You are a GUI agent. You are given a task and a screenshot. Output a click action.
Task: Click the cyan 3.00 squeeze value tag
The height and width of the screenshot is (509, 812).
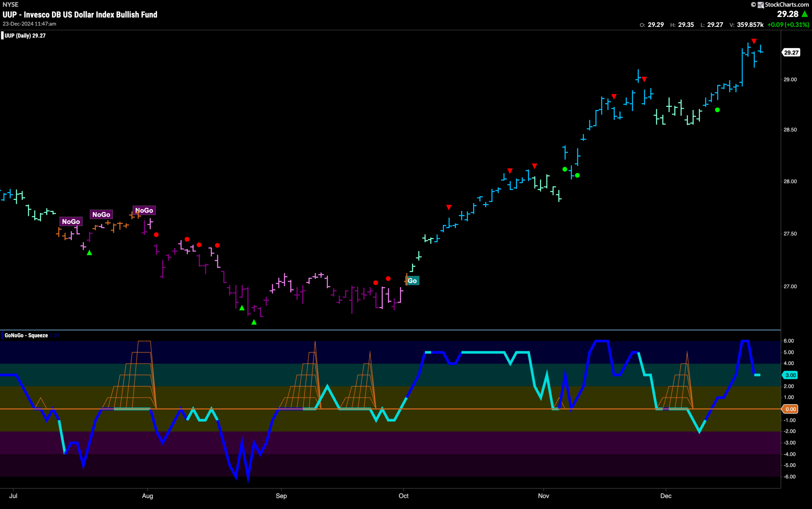(x=790, y=375)
